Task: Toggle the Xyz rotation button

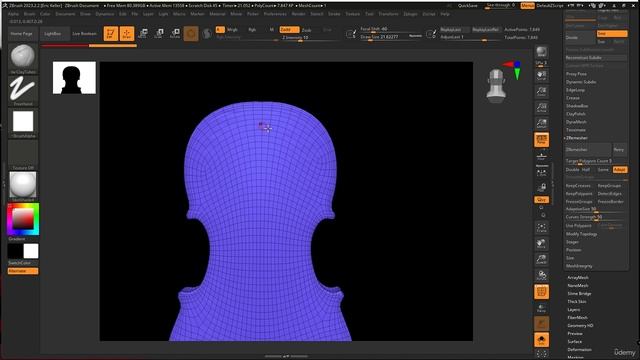Action: 542,200
